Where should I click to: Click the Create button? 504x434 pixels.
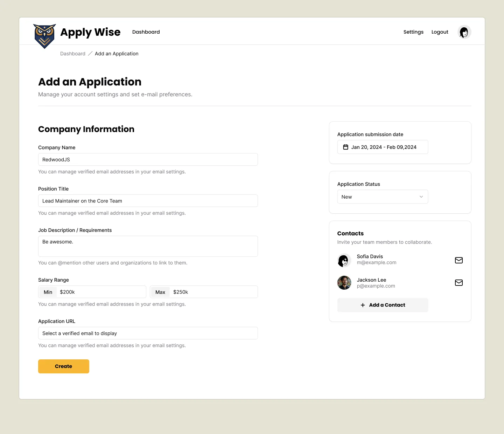(63, 366)
